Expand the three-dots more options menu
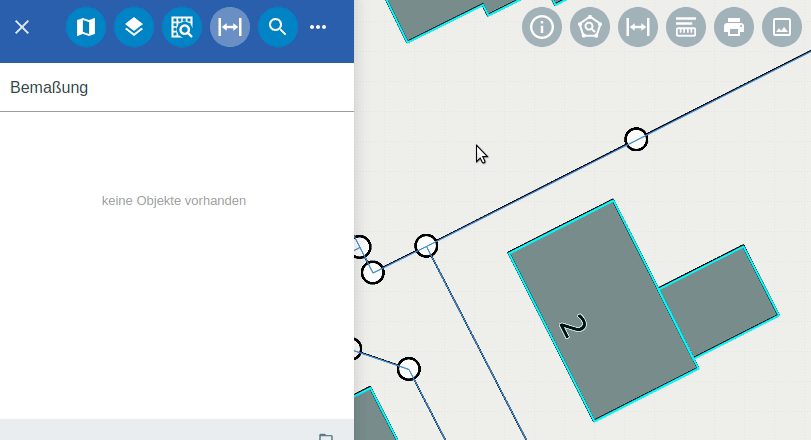 point(318,27)
